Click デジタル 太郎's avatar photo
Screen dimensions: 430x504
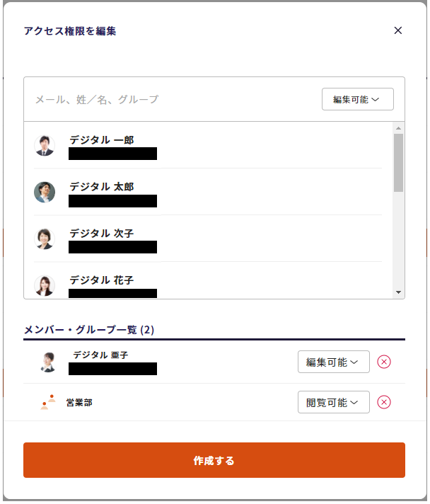(x=45, y=193)
